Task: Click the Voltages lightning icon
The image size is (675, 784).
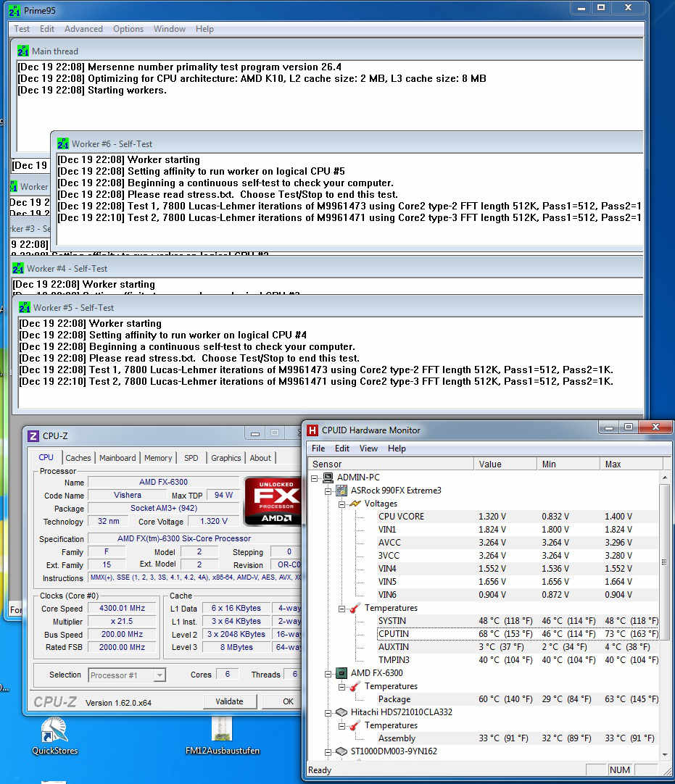Action: (x=355, y=504)
